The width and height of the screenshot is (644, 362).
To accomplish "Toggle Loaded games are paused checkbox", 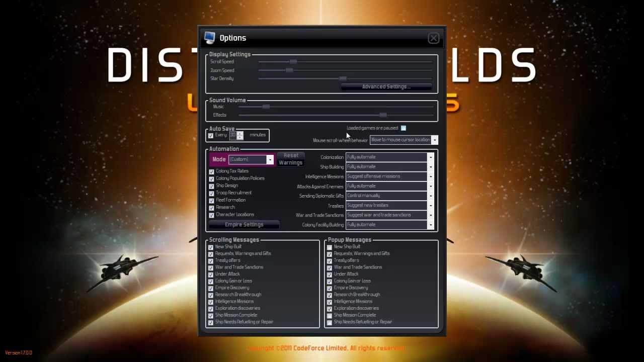I will [403, 128].
